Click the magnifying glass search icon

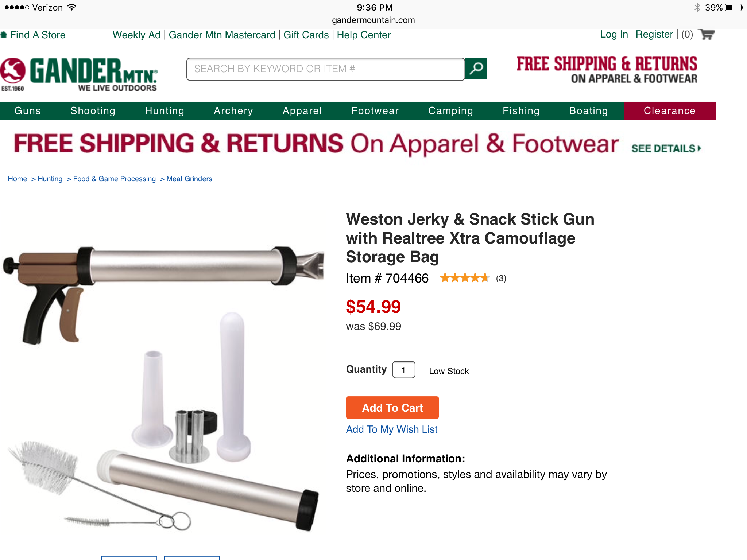click(x=476, y=69)
